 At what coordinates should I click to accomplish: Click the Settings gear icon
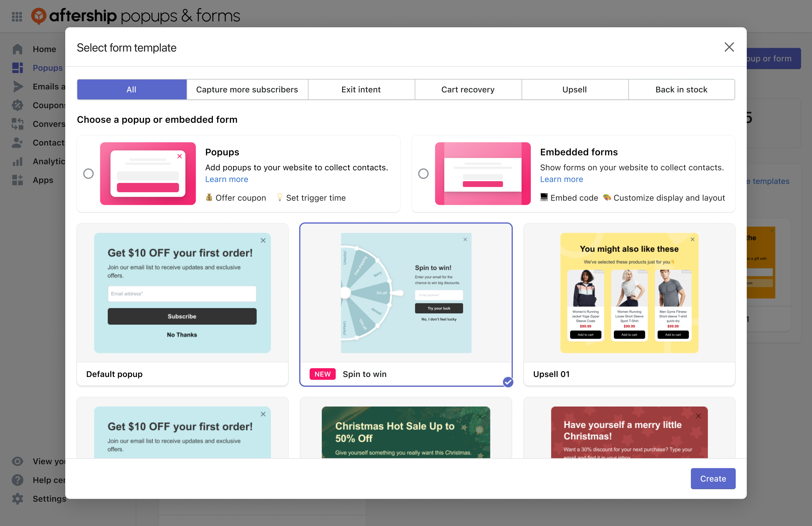pyautogui.click(x=18, y=499)
